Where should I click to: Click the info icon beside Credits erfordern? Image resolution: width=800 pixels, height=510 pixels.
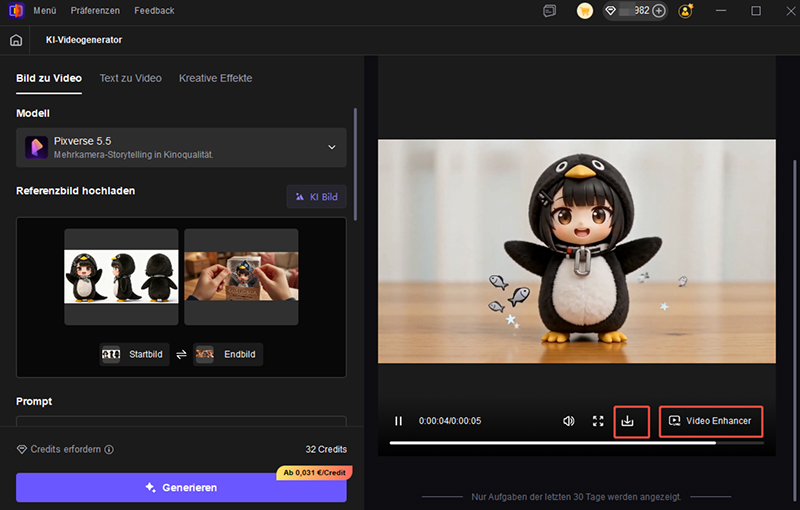coord(109,450)
